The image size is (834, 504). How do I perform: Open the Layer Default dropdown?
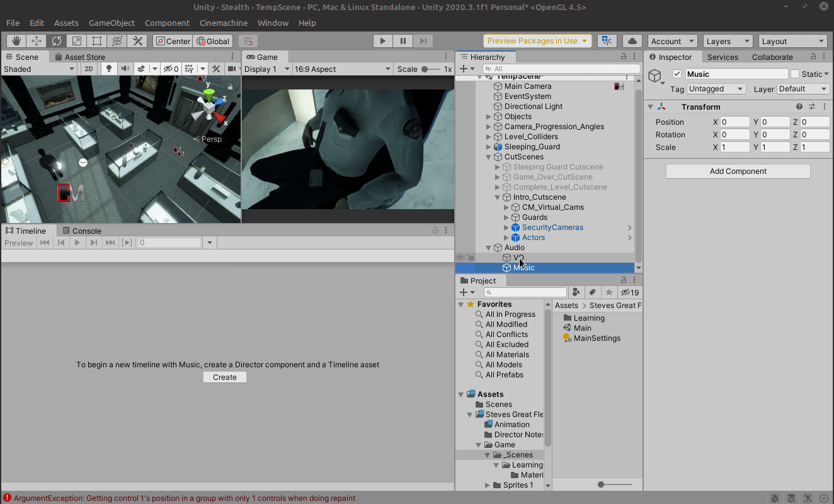pos(803,89)
